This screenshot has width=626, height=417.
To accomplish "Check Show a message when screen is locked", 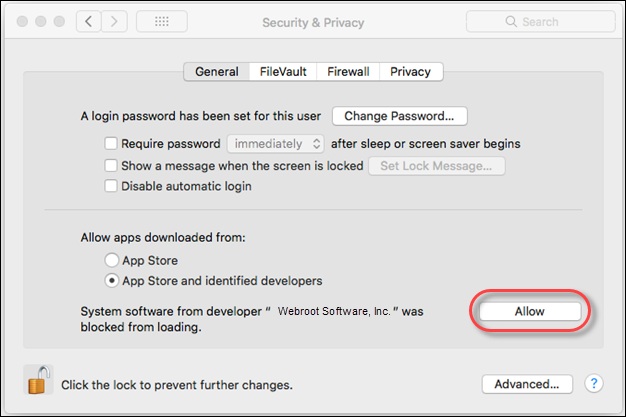I will [111, 165].
